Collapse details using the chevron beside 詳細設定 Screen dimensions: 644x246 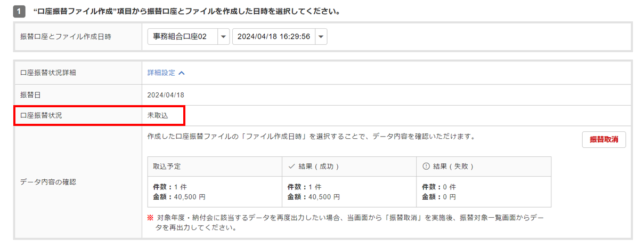[182, 73]
